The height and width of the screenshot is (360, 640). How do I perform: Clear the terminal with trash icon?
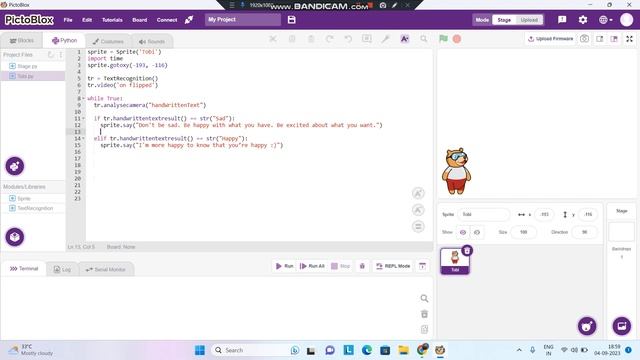pos(424,314)
